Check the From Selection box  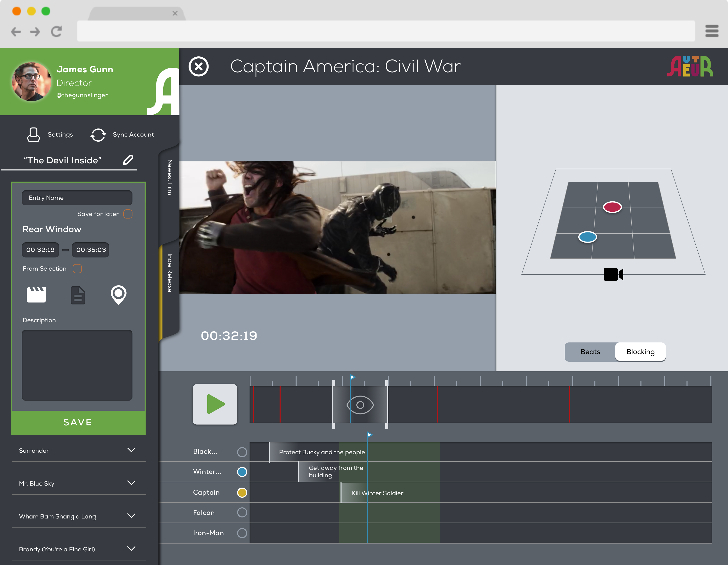[x=77, y=269]
